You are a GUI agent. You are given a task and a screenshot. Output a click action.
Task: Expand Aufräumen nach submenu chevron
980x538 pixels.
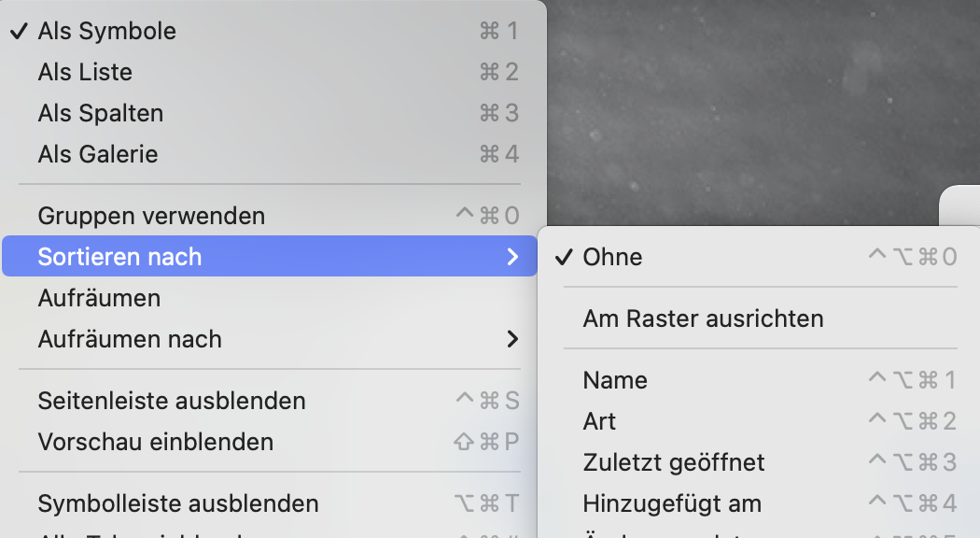point(512,339)
